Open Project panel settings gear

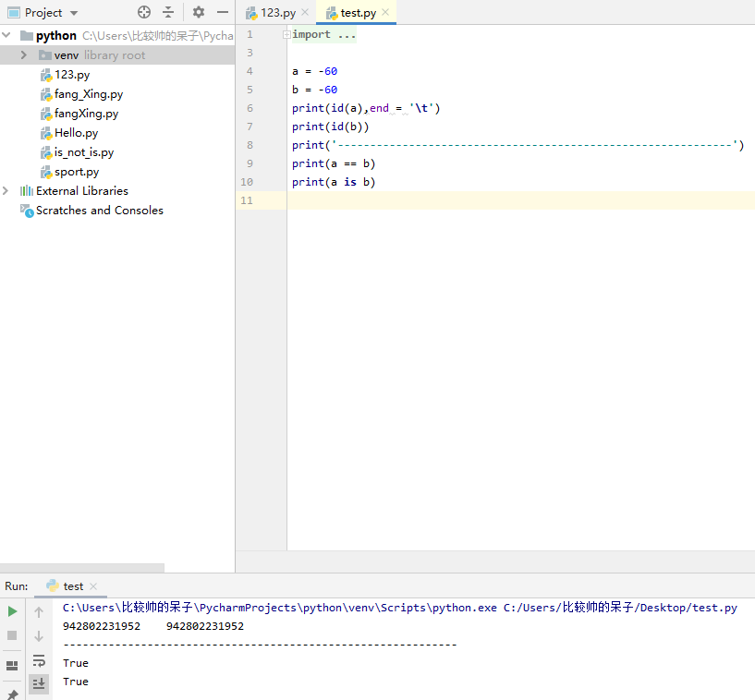click(199, 12)
